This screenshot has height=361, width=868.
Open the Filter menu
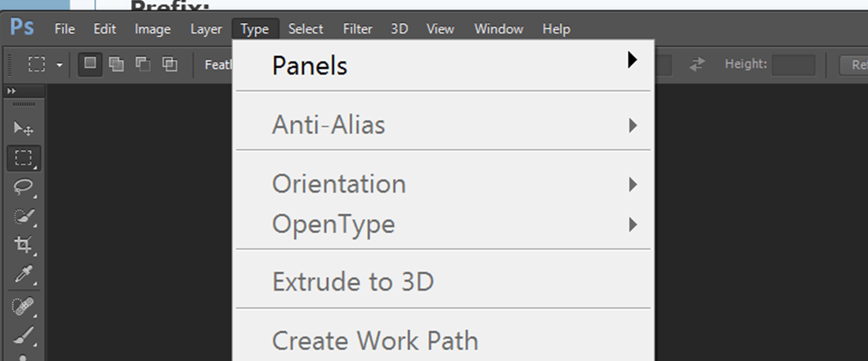pos(357,29)
